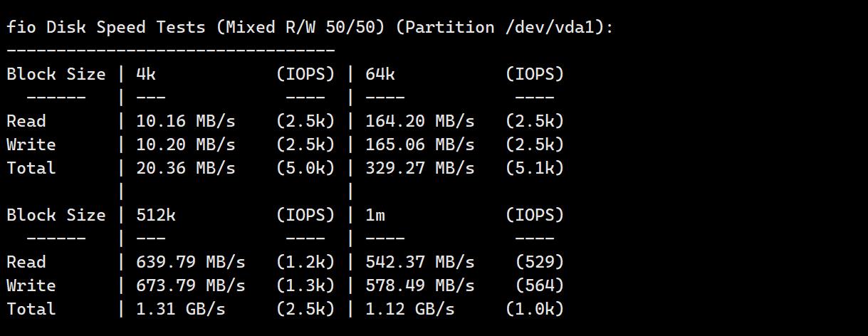Click the 1m block size column header
Image resolution: width=868 pixels, height=336 pixels.
[x=375, y=215]
